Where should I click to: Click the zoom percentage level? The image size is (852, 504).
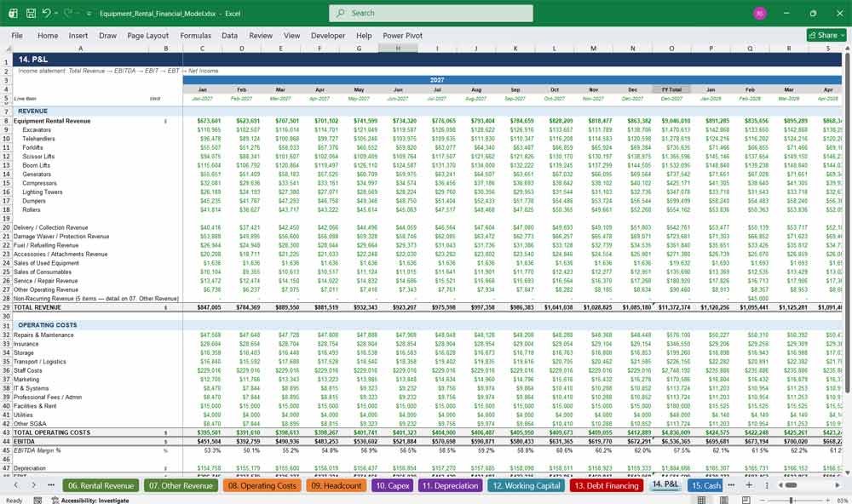click(841, 501)
